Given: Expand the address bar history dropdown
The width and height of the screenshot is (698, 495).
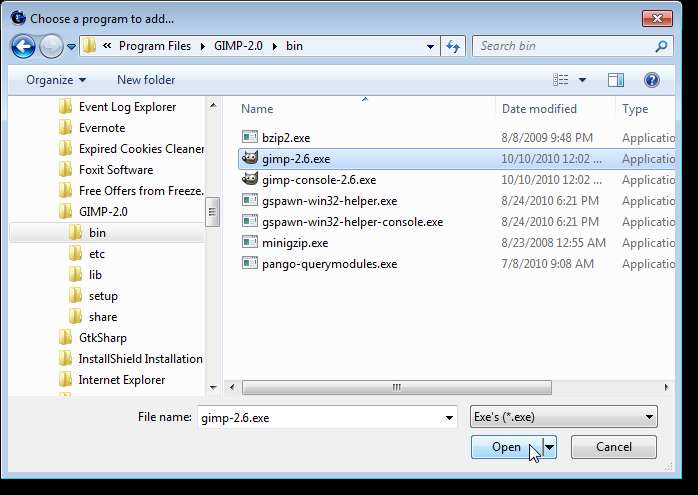Looking at the screenshot, I should [430, 46].
